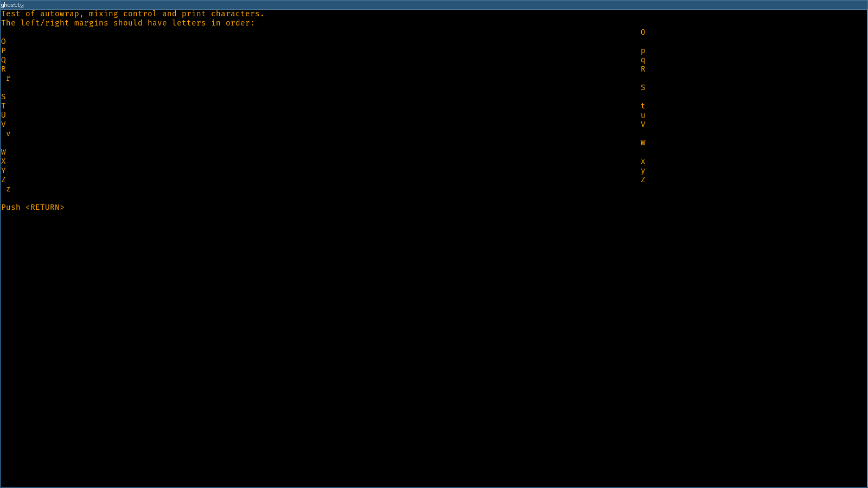The image size is (868, 488).
Task: Click uppercase 'U' in the left margin
Action: (3, 115)
